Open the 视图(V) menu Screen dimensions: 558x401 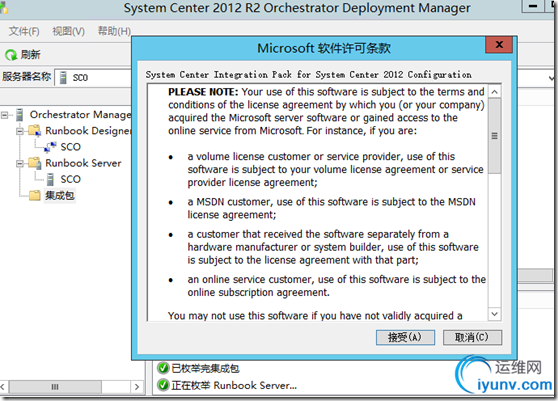click(x=68, y=31)
